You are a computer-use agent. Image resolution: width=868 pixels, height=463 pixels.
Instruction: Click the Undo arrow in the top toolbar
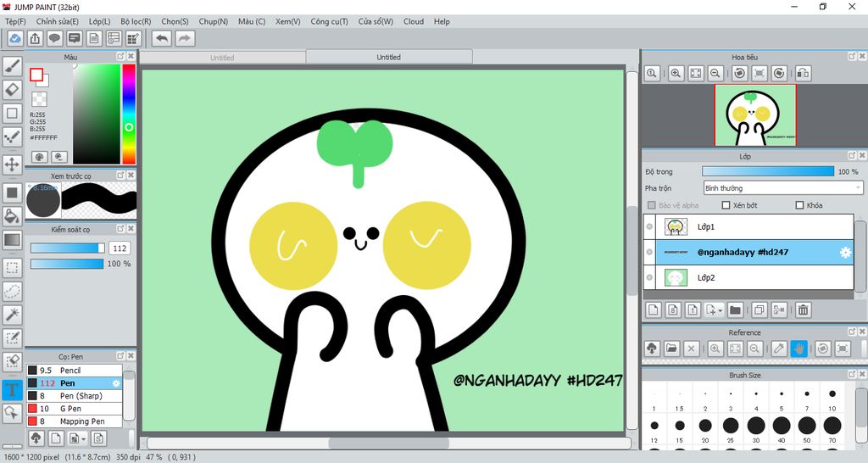click(x=161, y=38)
